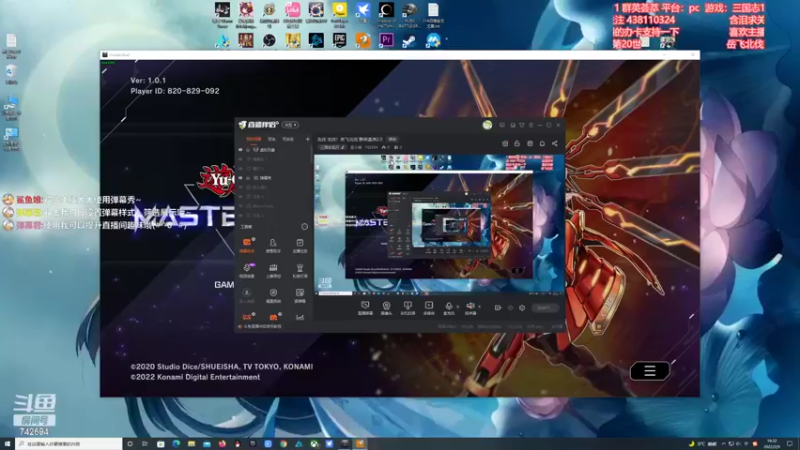800x450 pixels.
Task: Click the share icon in stream tool header
Action: tap(555, 144)
